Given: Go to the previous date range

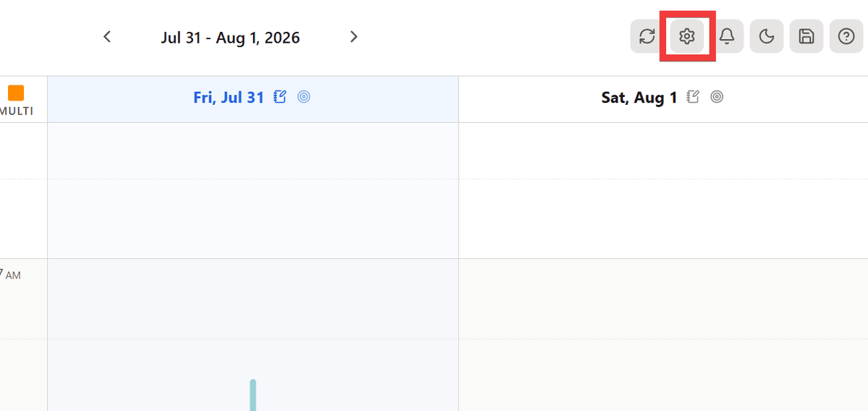Looking at the screenshot, I should 107,37.
